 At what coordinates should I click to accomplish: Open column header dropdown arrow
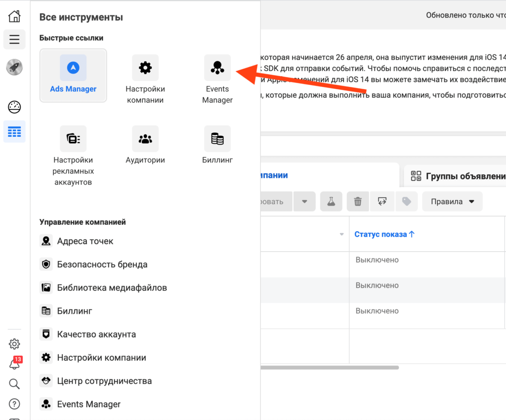(x=341, y=234)
